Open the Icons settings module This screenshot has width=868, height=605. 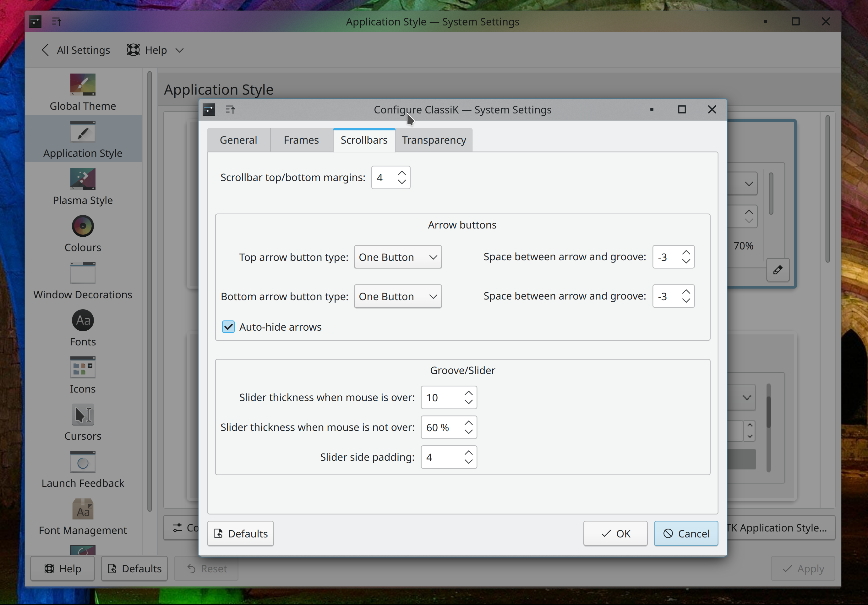[x=82, y=367]
